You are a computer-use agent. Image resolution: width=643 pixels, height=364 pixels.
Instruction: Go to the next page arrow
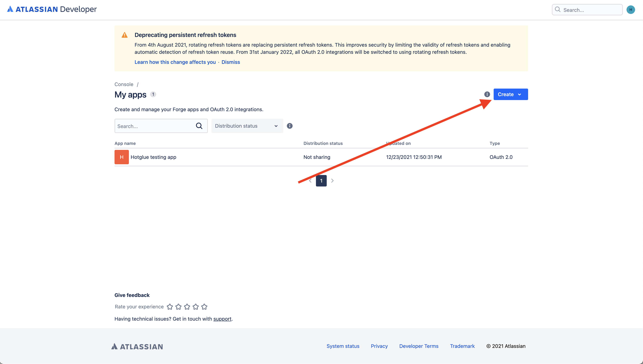[332, 181]
